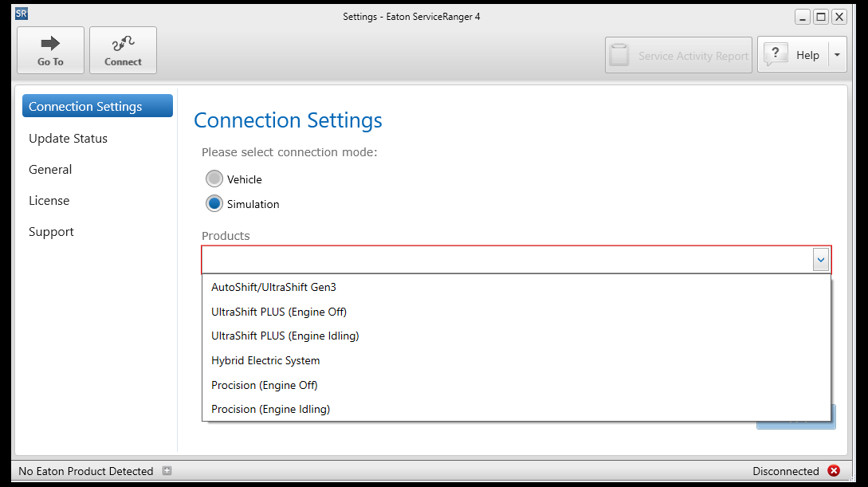Open the Help question mark button

[x=792, y=55]
